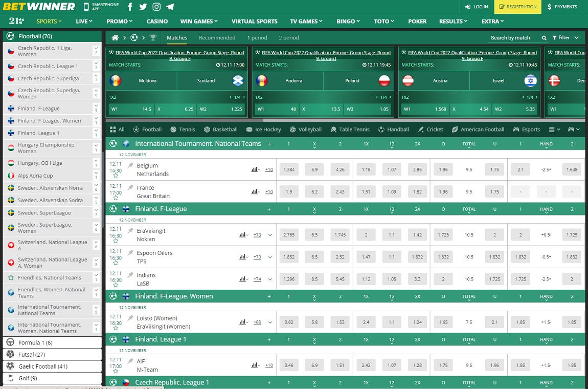Switch to the 2 period tab
The width and height of the screenshot is (588, 389).
[289, 37]
